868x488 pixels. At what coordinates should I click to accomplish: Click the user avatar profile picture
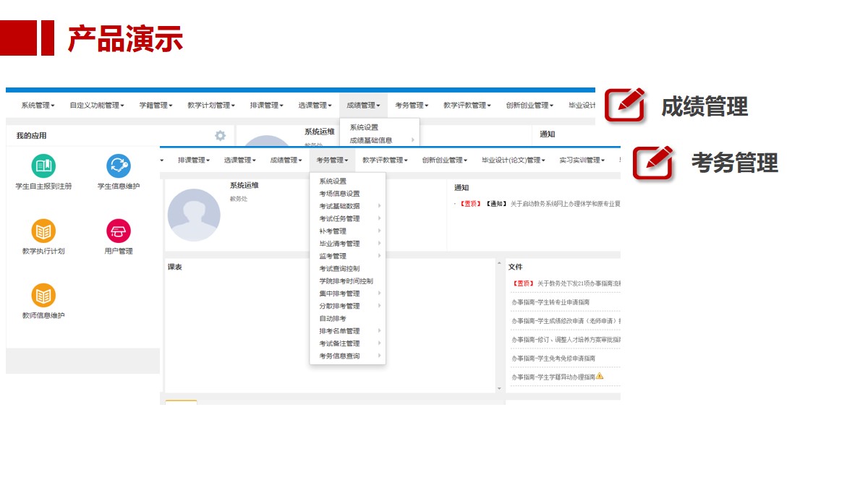[x=194, y=215]
